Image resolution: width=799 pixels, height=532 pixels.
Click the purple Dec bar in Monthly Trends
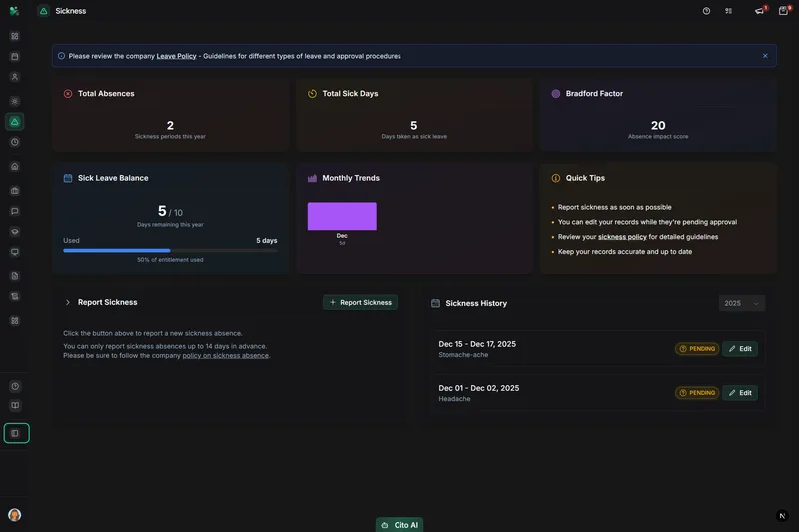click(342, 216)
